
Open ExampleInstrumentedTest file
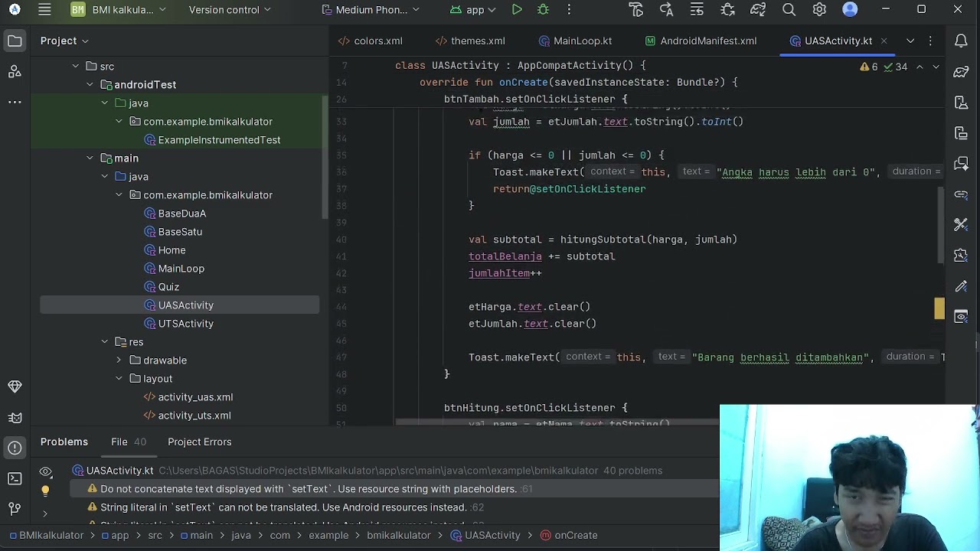(212, 140)
